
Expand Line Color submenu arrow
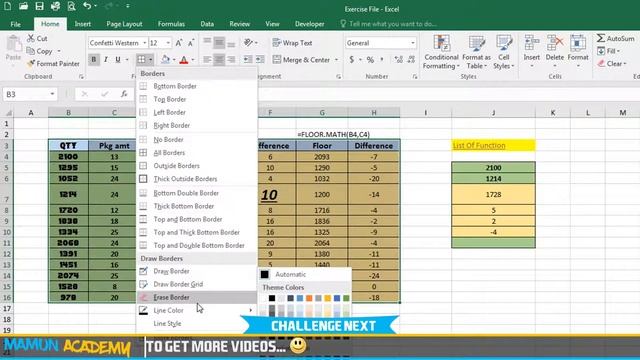(x=250, y=310)
